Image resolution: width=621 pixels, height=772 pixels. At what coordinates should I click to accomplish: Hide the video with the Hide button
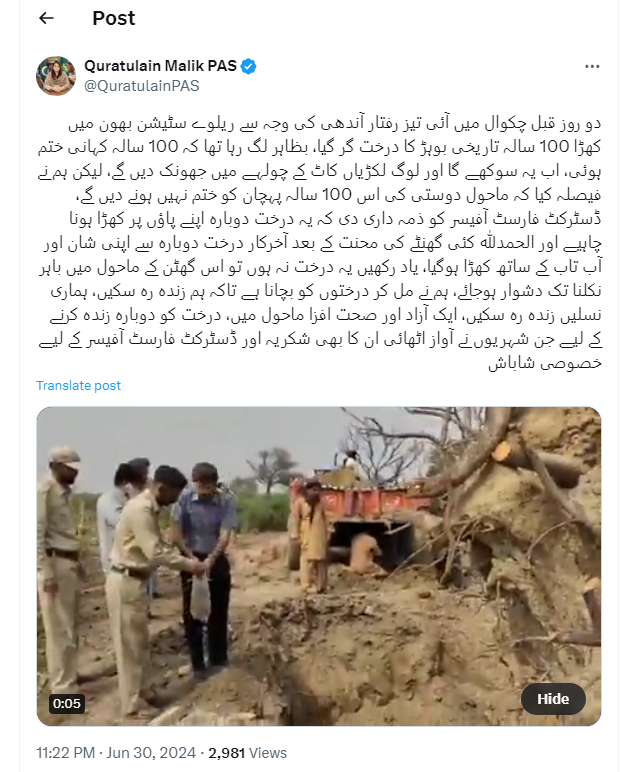coord(553,699)
